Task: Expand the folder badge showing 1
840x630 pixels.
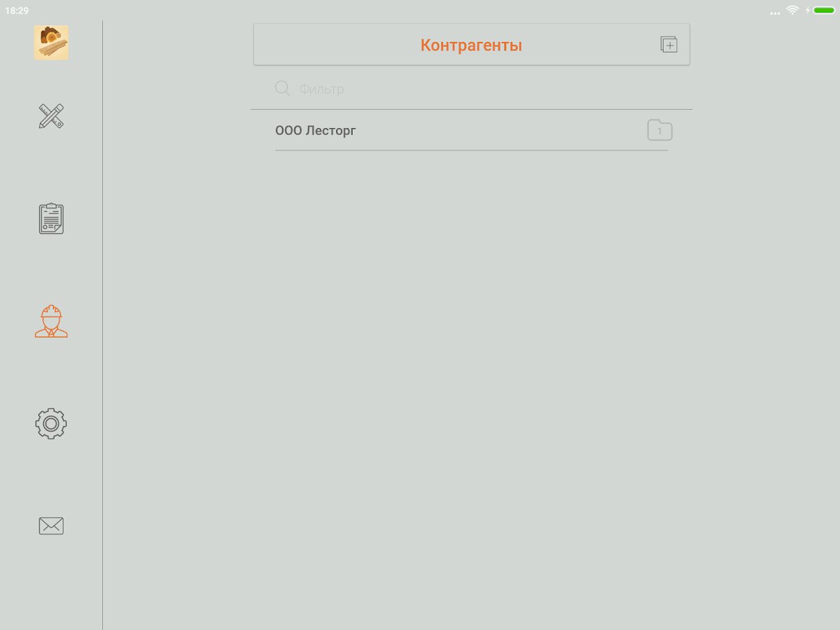Action: tap(659, 130)
